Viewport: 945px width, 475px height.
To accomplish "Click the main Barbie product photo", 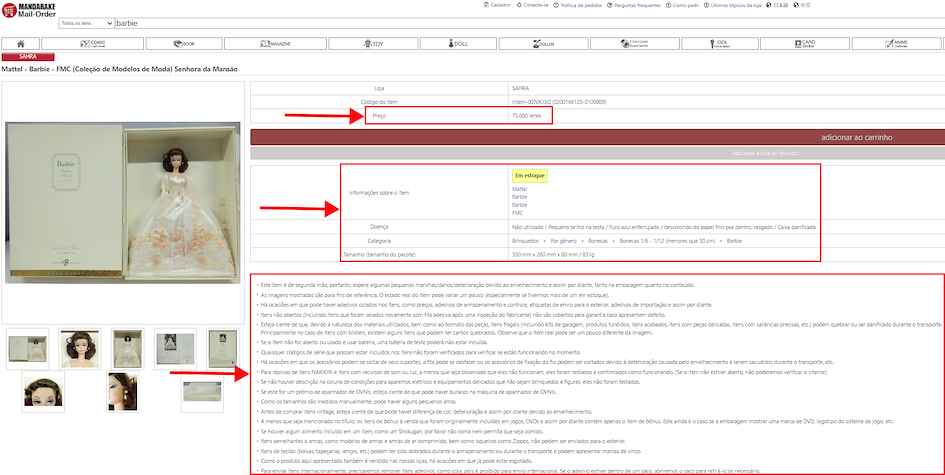I will pyautogui.click(x=123, y=203).
